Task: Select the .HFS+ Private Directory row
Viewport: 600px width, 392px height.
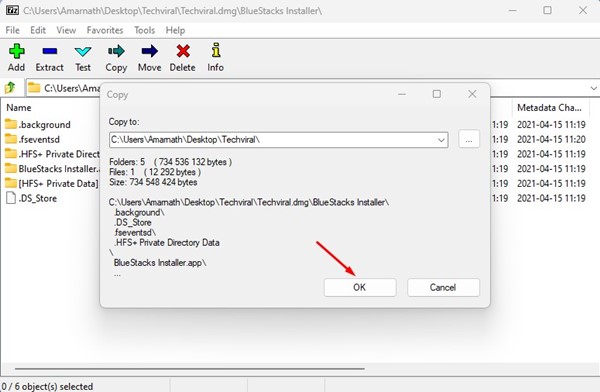Action: tap(52, 154)
